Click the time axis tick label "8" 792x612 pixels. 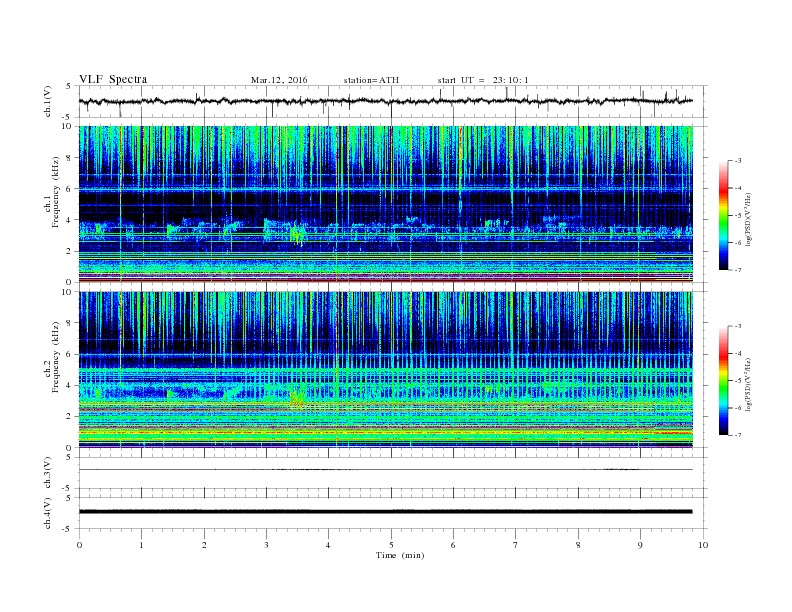(578, 545)
